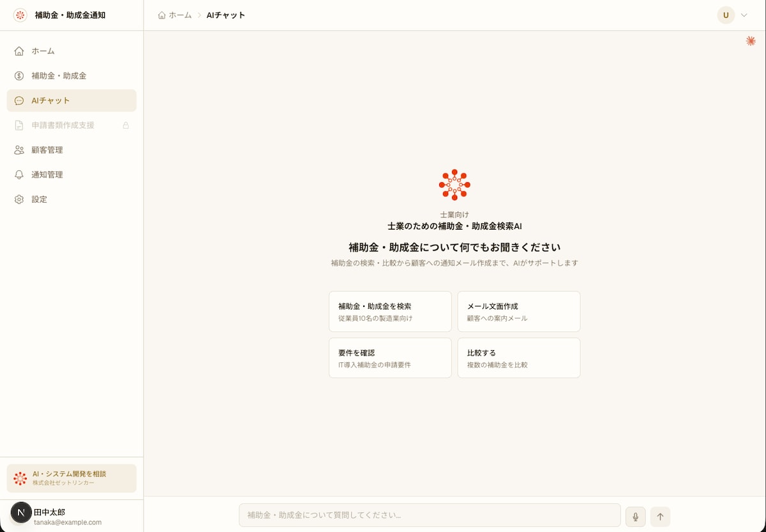This screenshot has height=532, width=766.
Task: Click the AIチャット breadcrumb text
Action: [226, 15]
